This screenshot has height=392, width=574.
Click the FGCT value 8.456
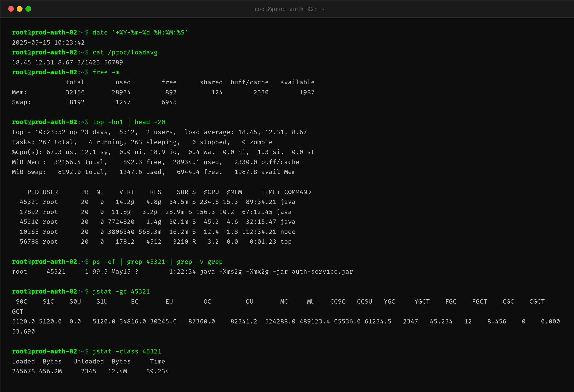(497, 321)
